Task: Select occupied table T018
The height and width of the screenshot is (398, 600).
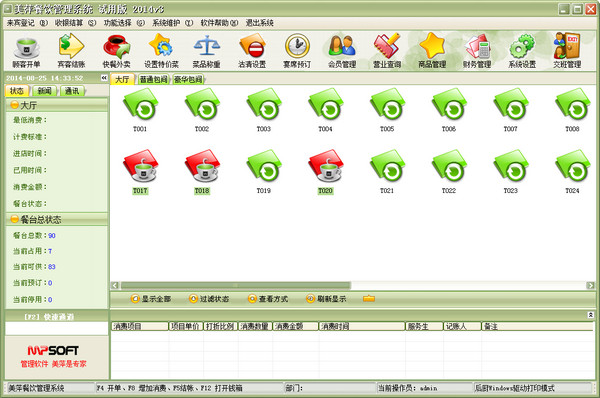Action: [202, 172]
